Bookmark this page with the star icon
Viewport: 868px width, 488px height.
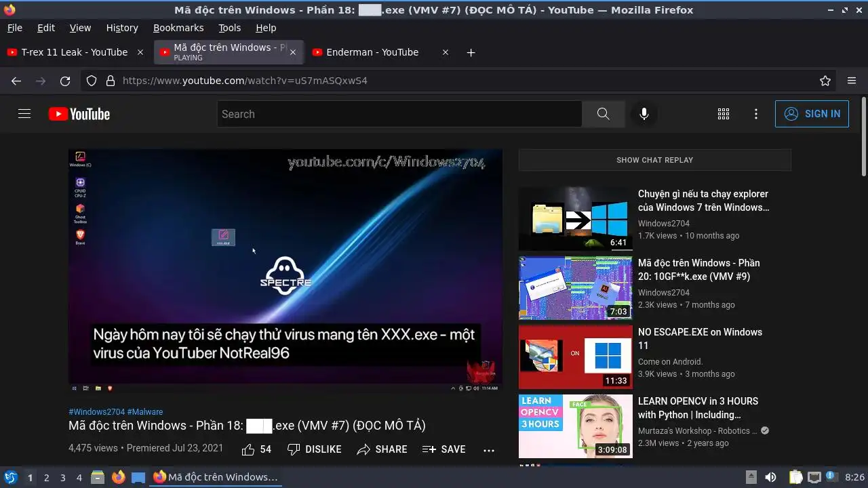(x=825, y=81)
